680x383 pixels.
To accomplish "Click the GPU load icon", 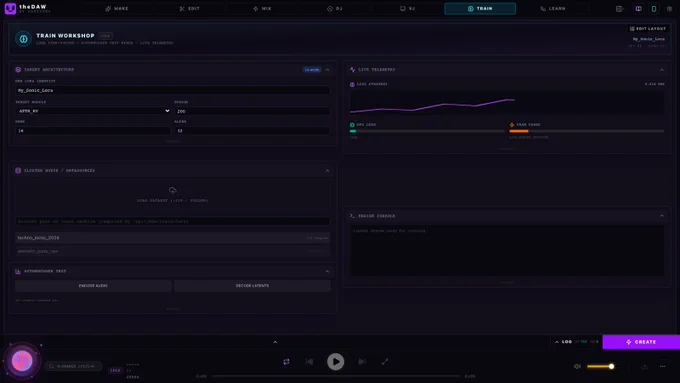I will click(x=352, y=124).
